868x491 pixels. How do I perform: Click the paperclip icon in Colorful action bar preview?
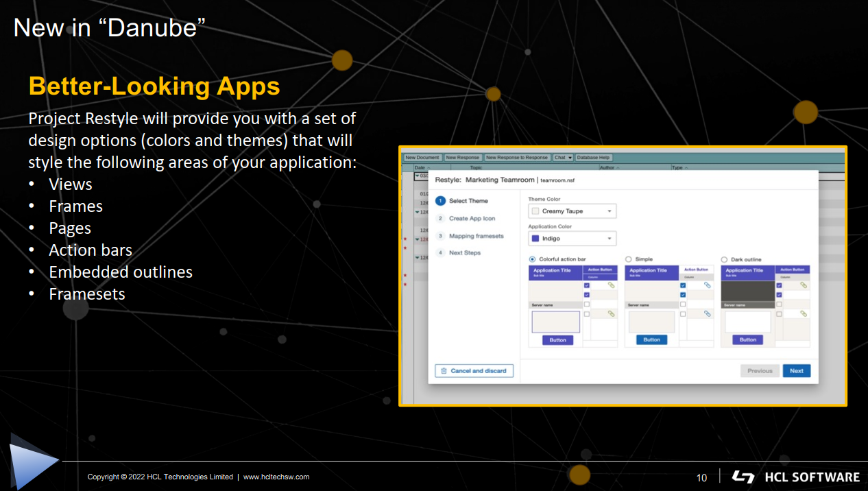click(611, 285)
